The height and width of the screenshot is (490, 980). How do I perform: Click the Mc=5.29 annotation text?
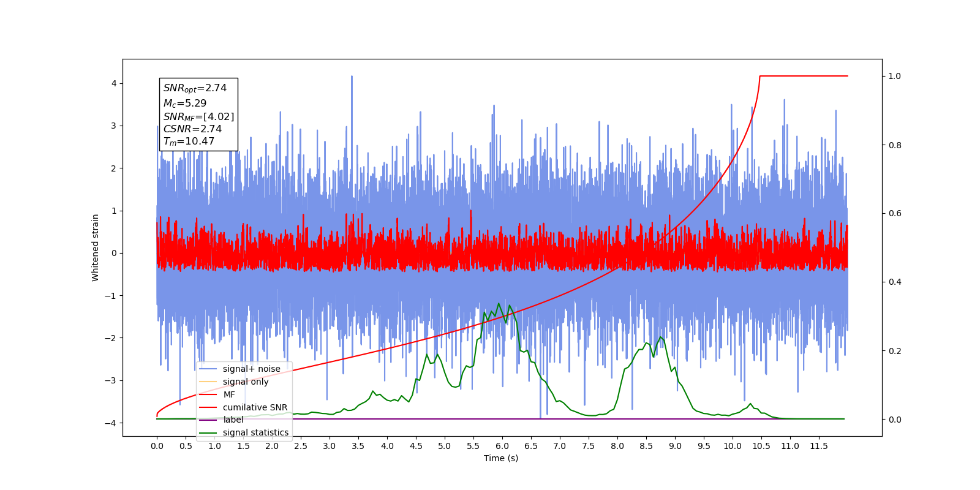184,104
